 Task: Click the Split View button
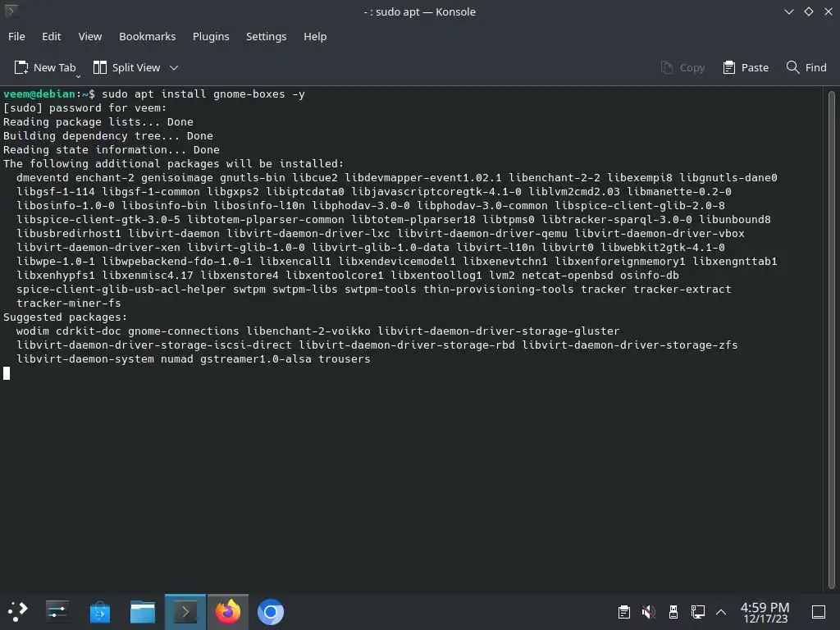127,67
